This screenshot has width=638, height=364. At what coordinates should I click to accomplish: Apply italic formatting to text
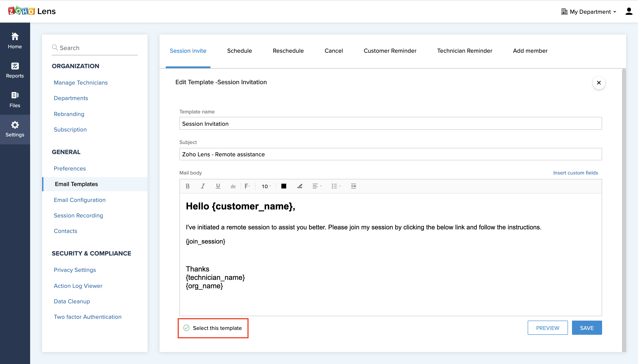click(x=202, y=186)
